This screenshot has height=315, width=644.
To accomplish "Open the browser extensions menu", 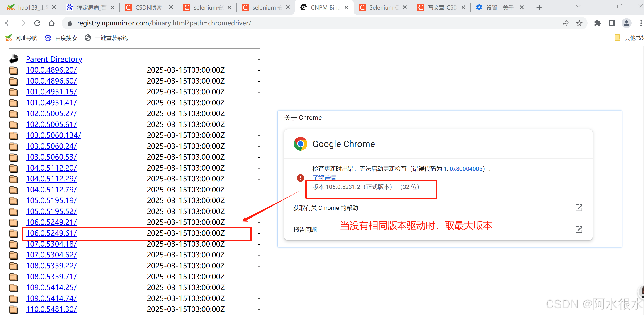I will point(598,23).
